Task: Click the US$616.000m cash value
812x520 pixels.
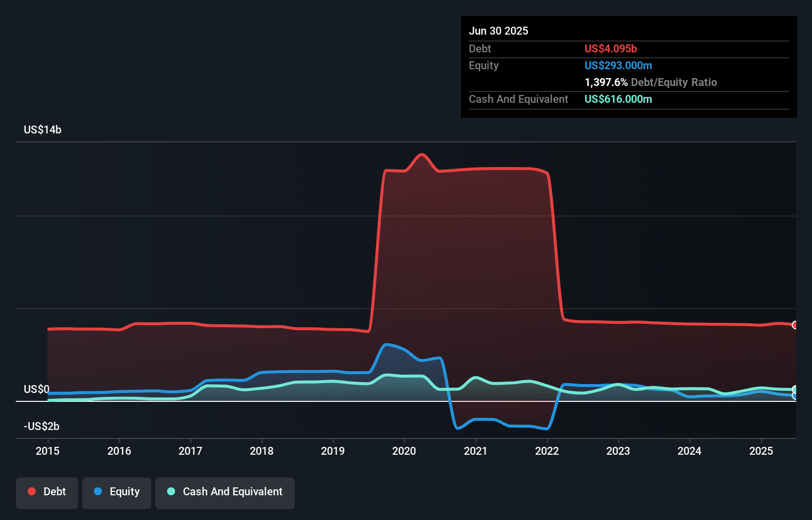Action: 618,99
